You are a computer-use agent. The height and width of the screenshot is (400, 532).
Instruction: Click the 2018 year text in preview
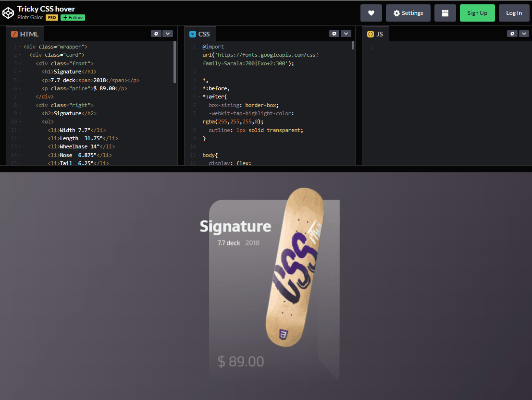pos(252,242)
